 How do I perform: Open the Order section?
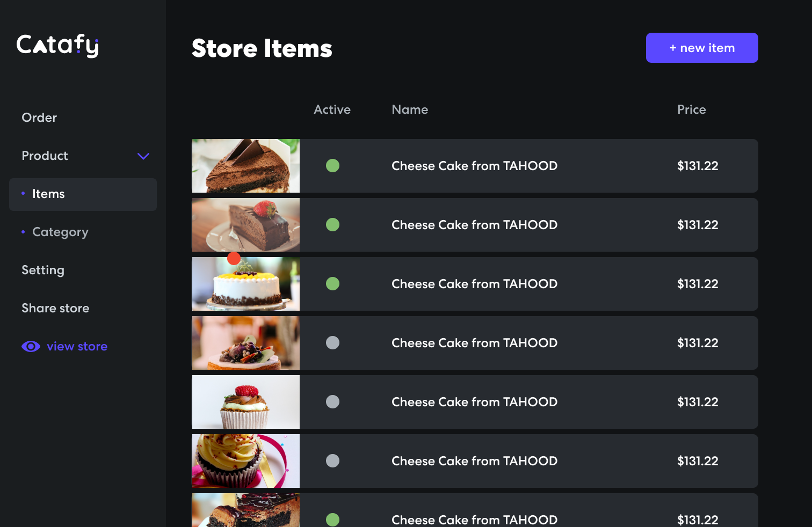click(39, 118)
